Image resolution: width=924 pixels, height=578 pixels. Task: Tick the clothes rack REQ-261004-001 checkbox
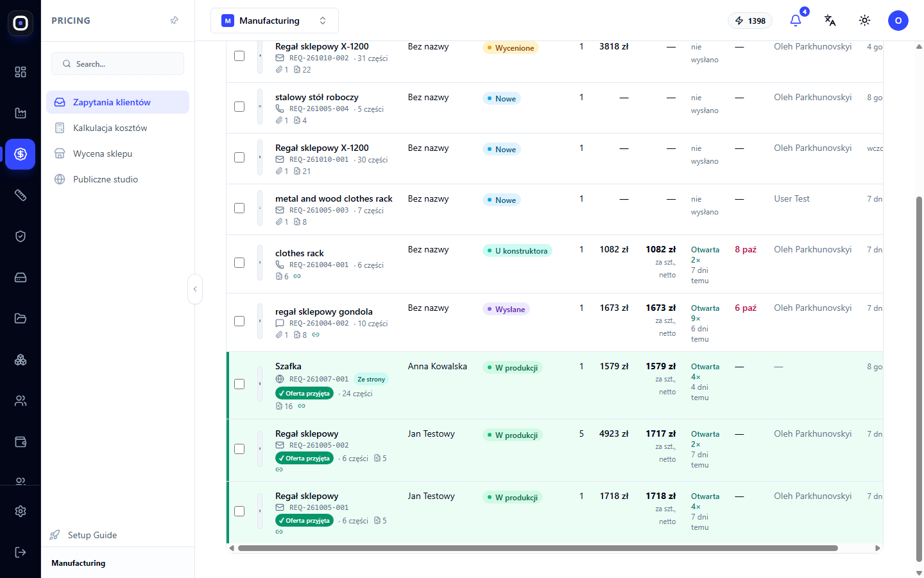pyautogui.click(x=239, y=263)
